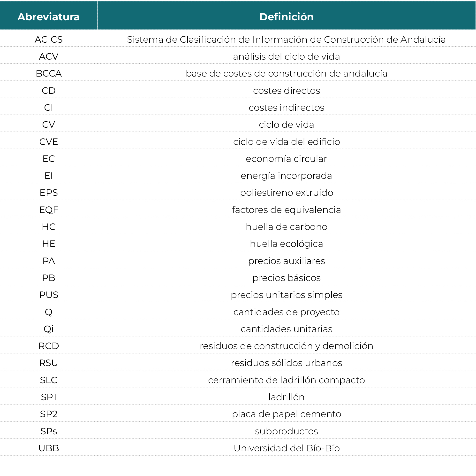Click 'residuos de construcción y demolición' text
This screenshot has width=476, height=476.
pos(286,346)
